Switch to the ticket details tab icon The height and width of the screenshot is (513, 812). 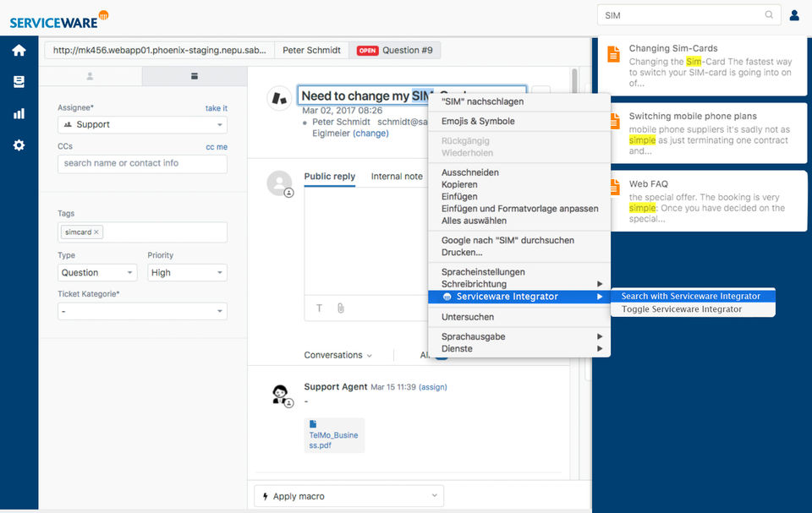tap(195, 76)
